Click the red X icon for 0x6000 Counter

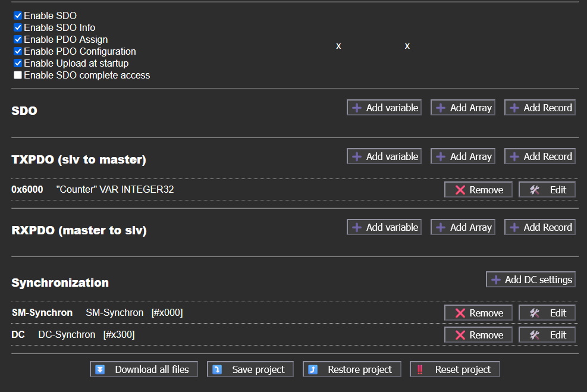(x=460, y=190)
